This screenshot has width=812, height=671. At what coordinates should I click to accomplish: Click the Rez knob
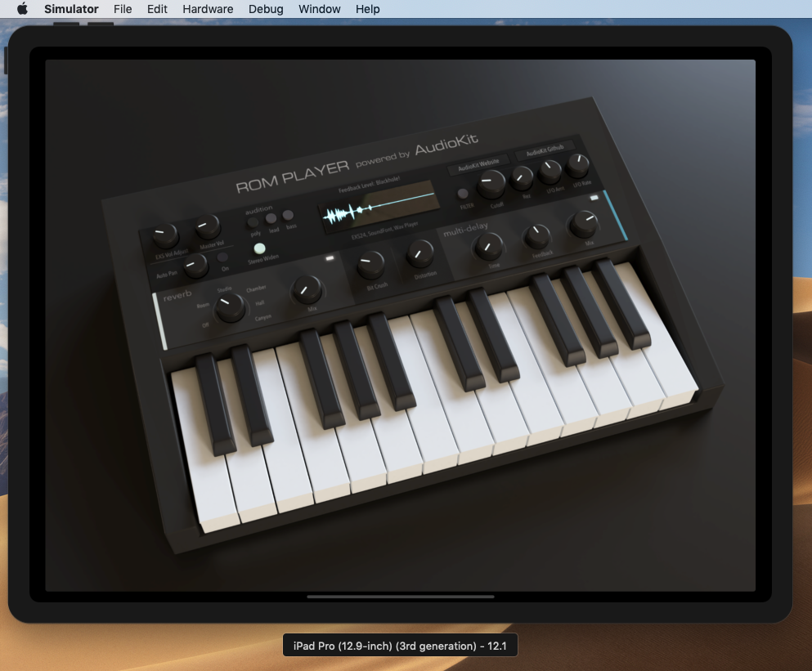click(522, 179)
